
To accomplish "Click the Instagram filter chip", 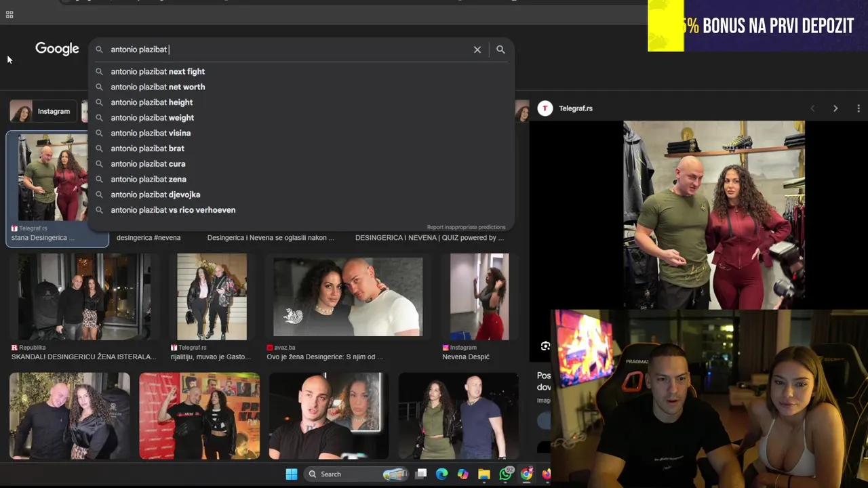I will [x=42, y=111].
